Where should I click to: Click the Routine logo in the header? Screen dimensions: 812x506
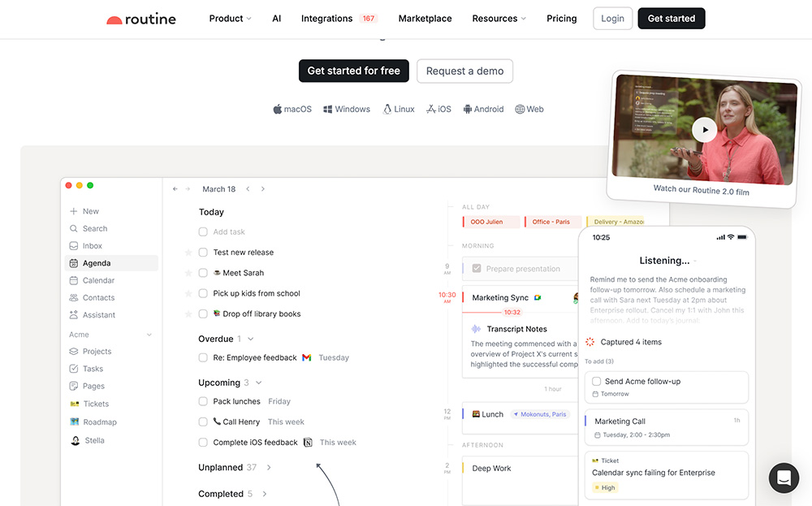click(140, 19)
